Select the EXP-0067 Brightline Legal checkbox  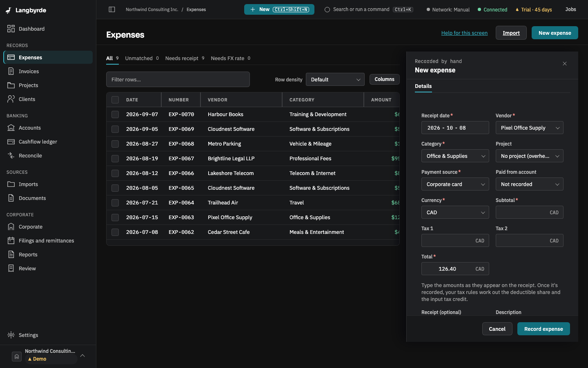tap(115, 159)
